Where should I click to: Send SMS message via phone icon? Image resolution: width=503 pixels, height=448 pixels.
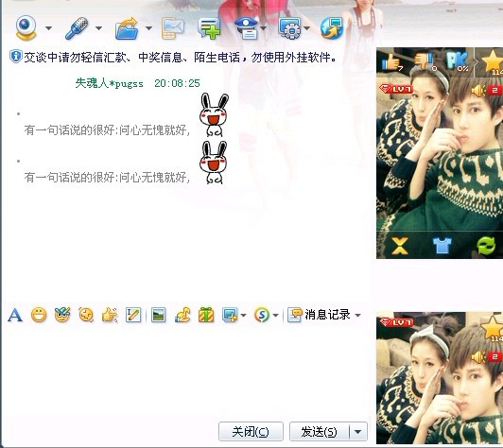pyautogui.click(x=173, y=28)
